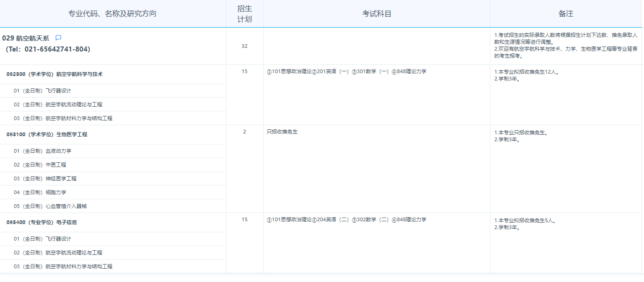Open the 083100 生物医学工程 major row

(47, 134)
